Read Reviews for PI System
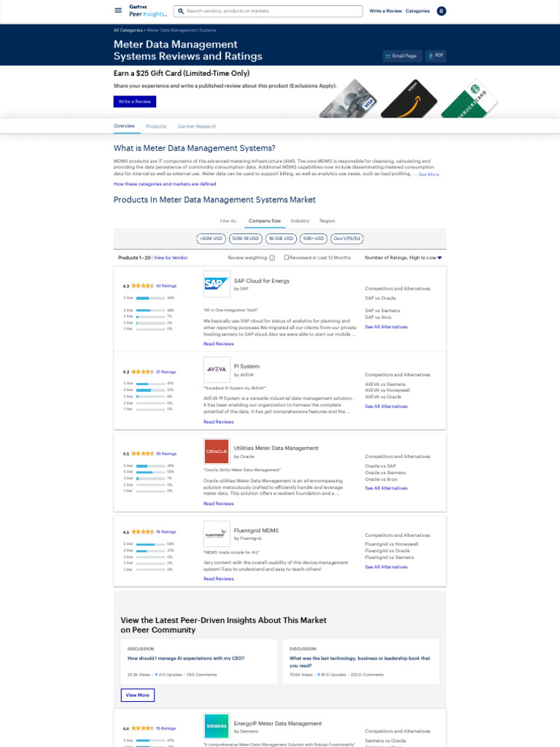The width and height of the screenshot is (560, 747). pyautogui.click(x=219, y=422)
